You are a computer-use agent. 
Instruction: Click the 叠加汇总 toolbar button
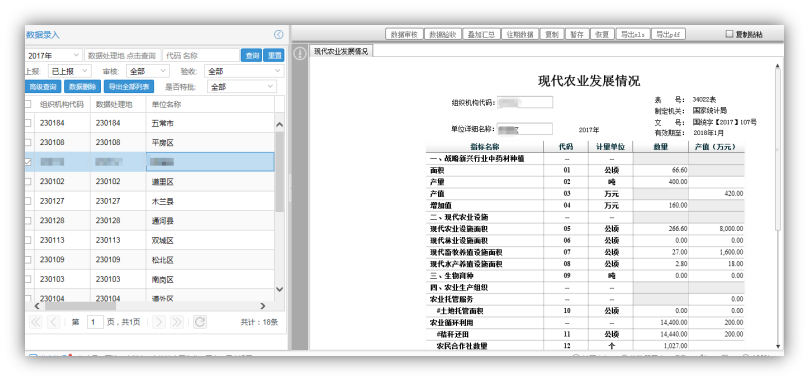[x=481, y=34]
